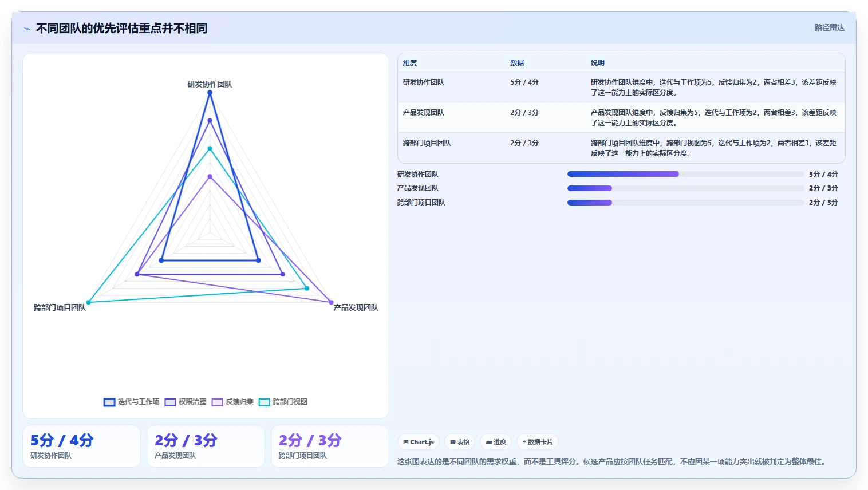868x490 pixels.
Task: Click the footnote starting 这张图表达的是
Action: [x=612, y=461]
